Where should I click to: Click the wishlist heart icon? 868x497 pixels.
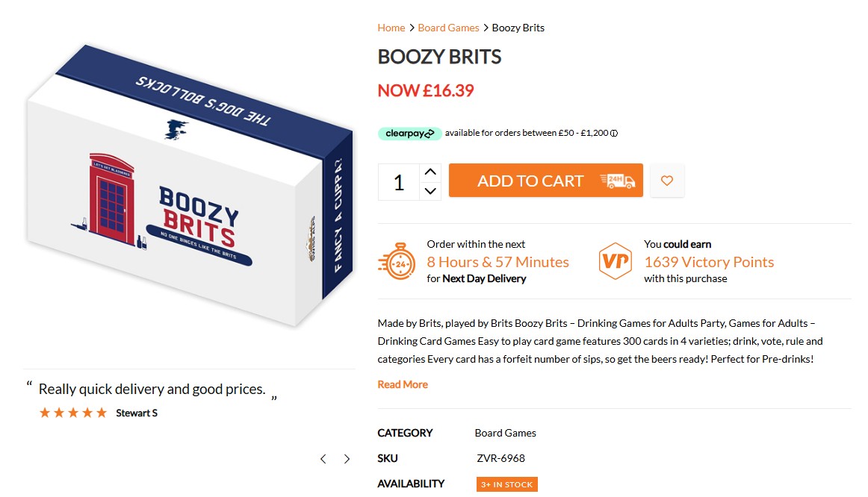[667, 181]
